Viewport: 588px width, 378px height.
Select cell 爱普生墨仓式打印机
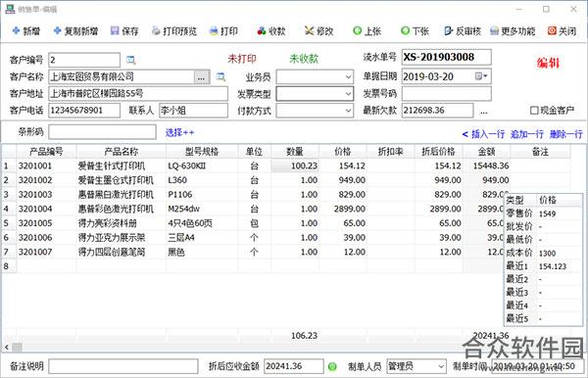(x=122, y=180)
